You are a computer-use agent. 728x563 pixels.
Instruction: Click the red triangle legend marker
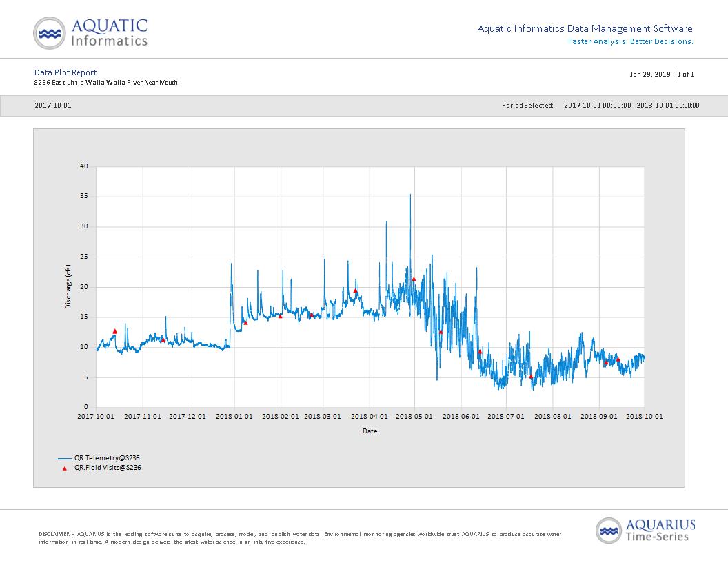pyautogui.click(x=65, y=468)
